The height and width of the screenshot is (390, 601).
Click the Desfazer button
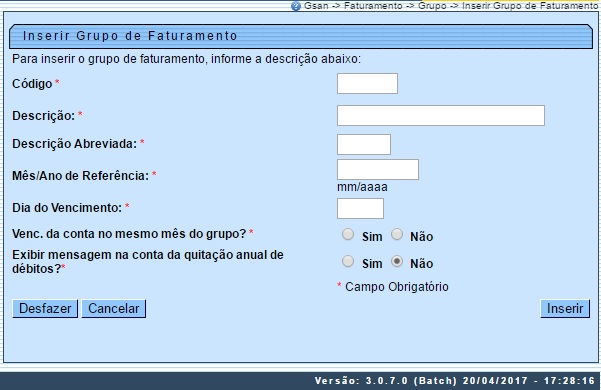45,308
